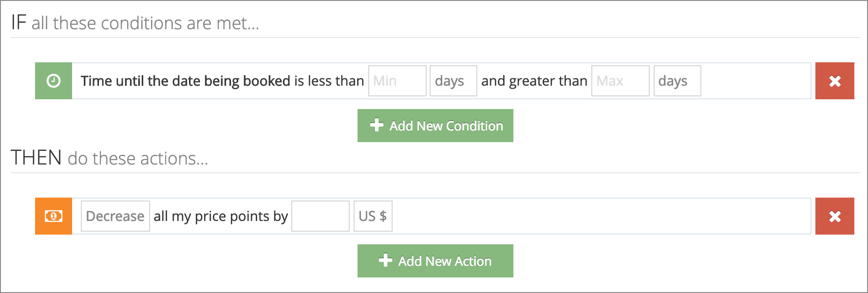Click the price amount input box
This screenshot has height=293, width=868.
321,216
